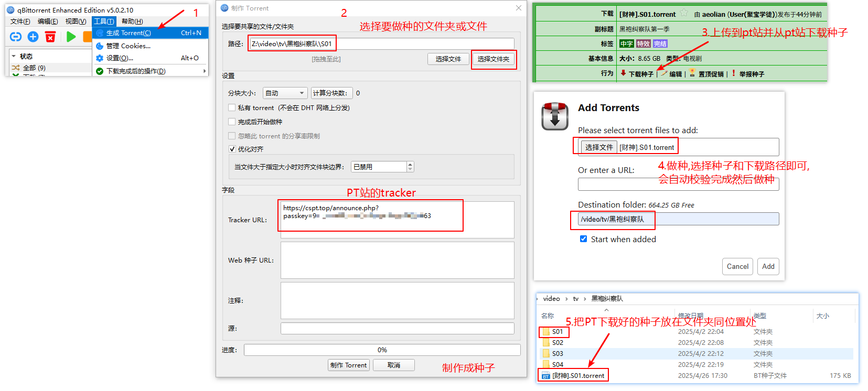Click the green check icon beside 下载完成后的操作
The width and height of the screenshot is (868, 391).
(x=100, y=71)
